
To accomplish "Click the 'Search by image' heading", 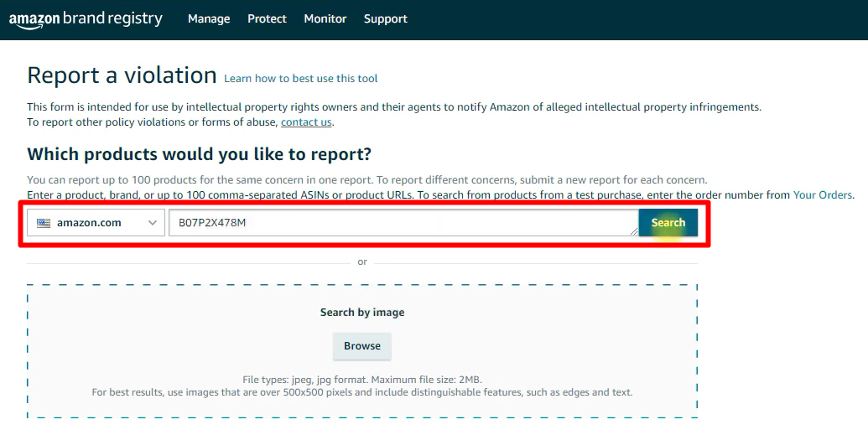I will pyautogui.click(x=362, y=312).
